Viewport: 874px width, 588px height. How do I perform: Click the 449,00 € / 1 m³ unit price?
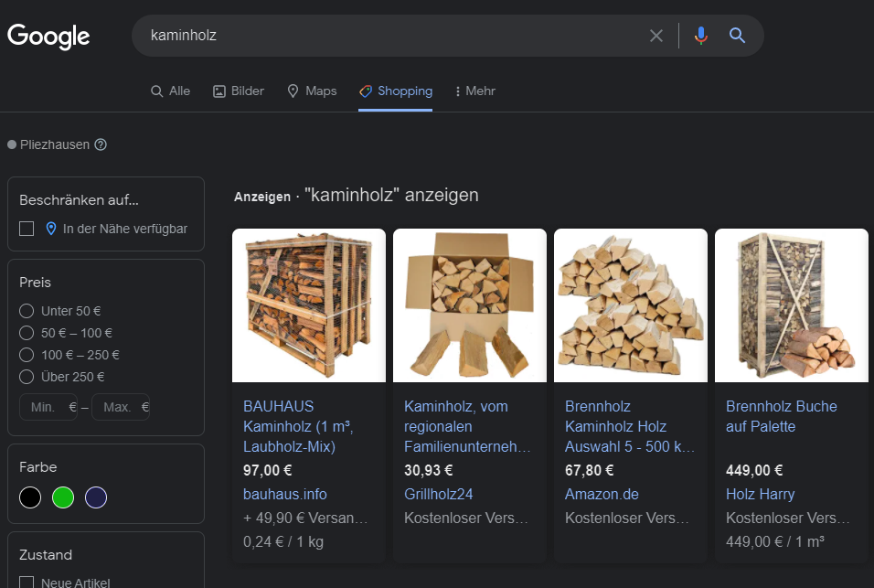(x=774, y=541)
